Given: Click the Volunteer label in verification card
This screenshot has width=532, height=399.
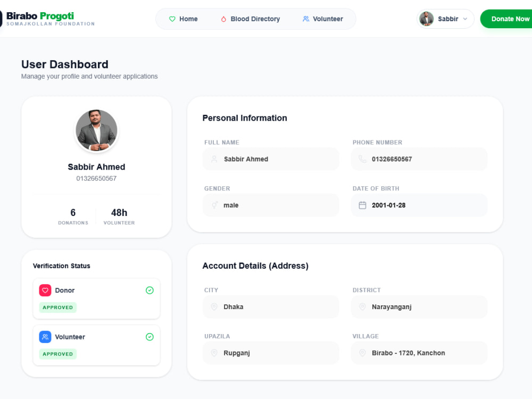Looking at the screenshot, I should (70, 337).
